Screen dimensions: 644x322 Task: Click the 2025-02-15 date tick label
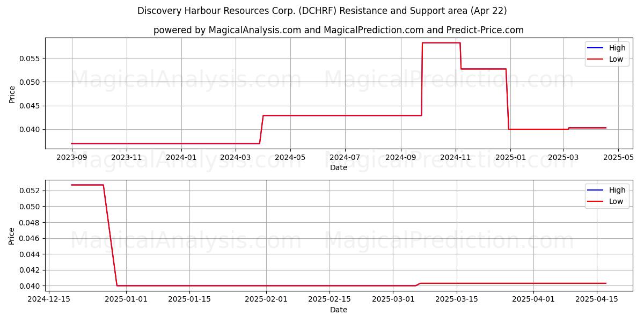click(330, 300)
